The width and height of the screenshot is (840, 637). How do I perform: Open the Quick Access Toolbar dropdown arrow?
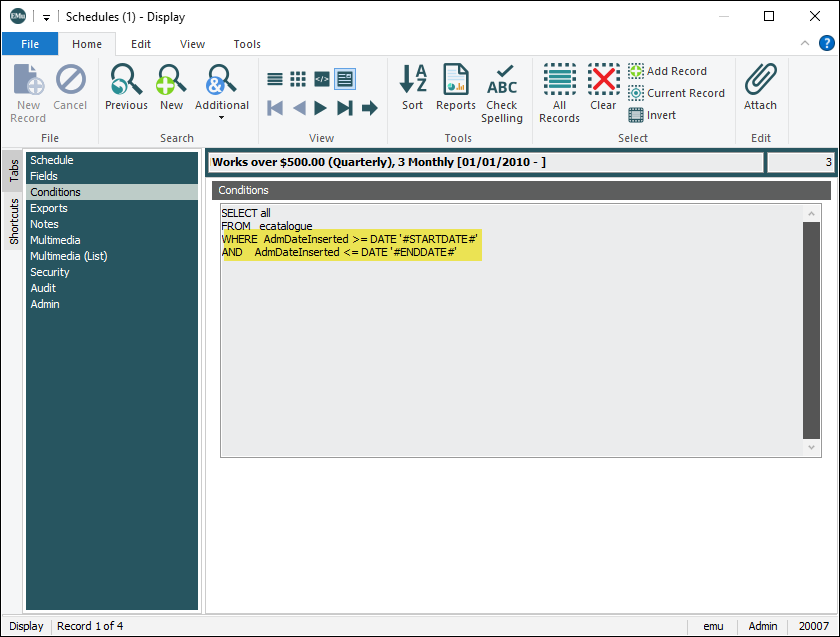tap(47, 17)
